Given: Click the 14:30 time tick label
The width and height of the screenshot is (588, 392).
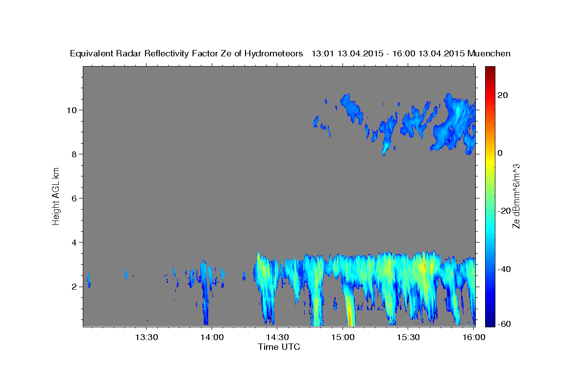Looking at the screenshot, I should pos(277,337).
